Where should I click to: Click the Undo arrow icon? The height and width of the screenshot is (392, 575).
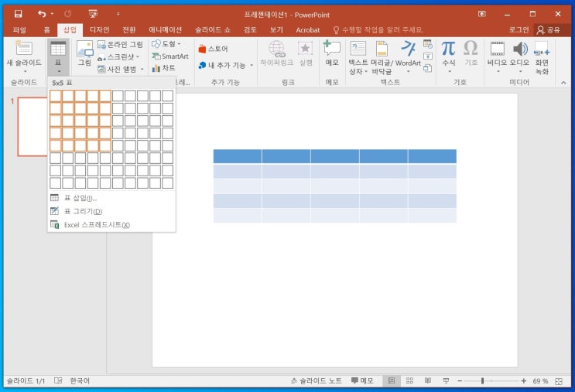42,14
